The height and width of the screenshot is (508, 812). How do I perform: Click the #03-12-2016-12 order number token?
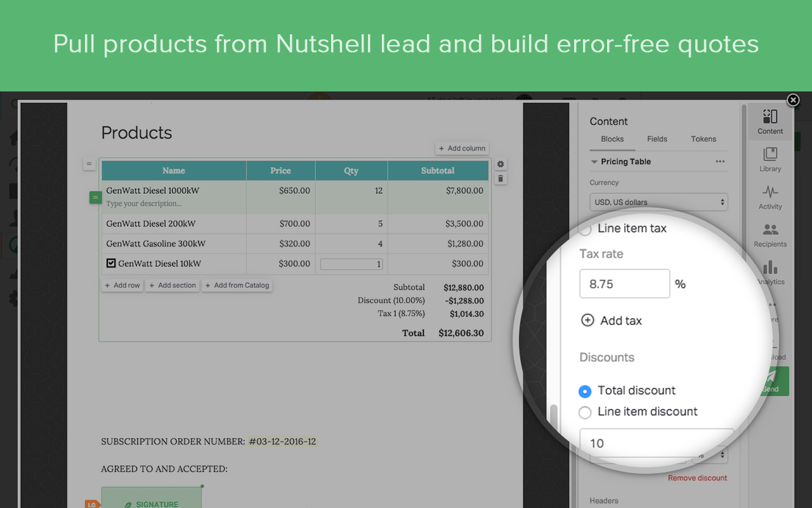(282, 441)
